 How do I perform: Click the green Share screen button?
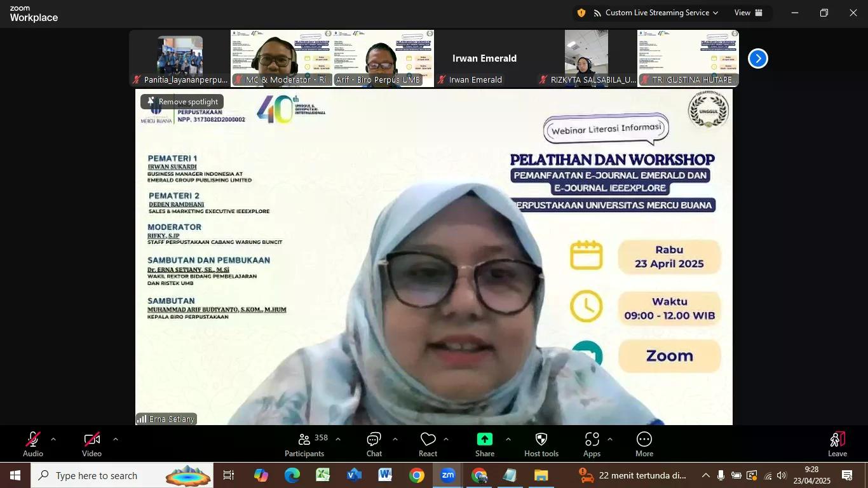(484, 444)
